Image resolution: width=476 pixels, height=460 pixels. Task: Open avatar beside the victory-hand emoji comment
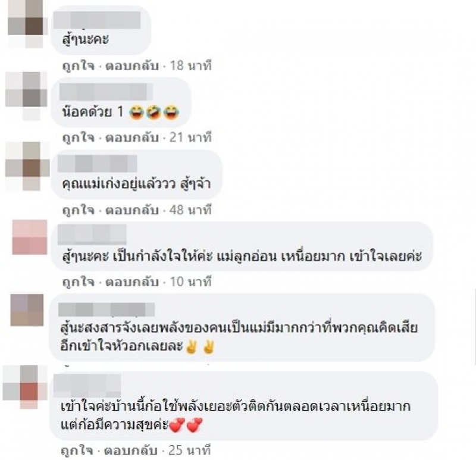27,310
